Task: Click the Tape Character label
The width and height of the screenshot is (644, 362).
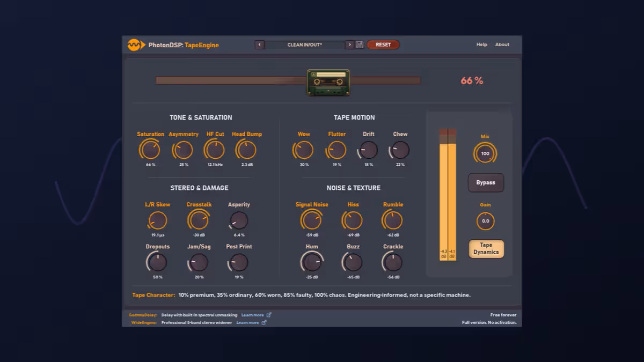Action: (153, 295)
